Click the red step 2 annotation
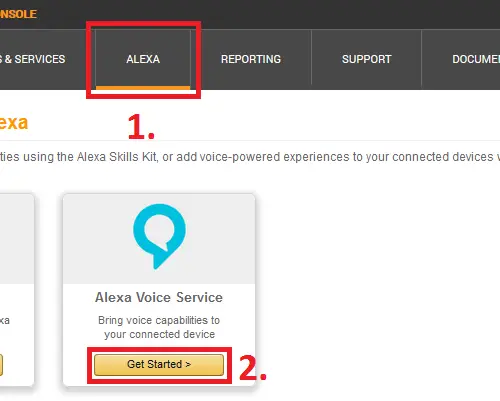 [x=253, y=368]
